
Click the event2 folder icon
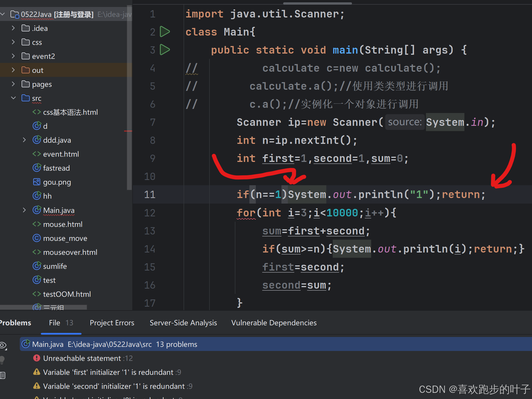26,56
